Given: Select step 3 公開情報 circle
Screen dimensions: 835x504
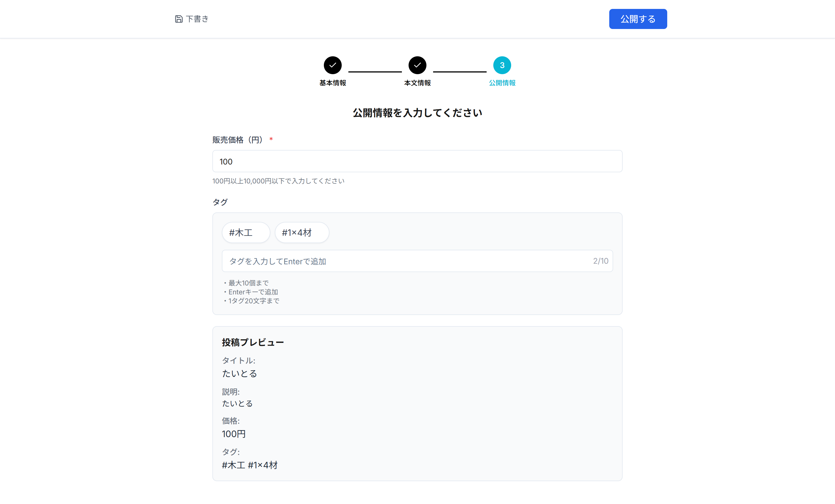Looking at the screenshot, I should click(x=502, y=65).
